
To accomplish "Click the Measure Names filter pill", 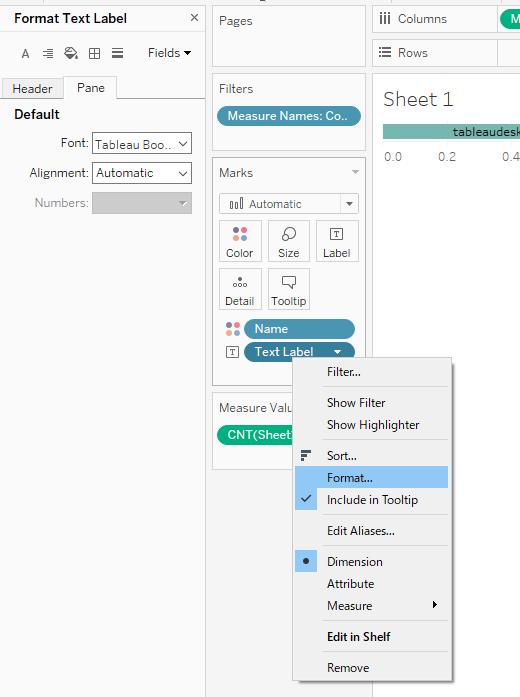I will 289,116.
